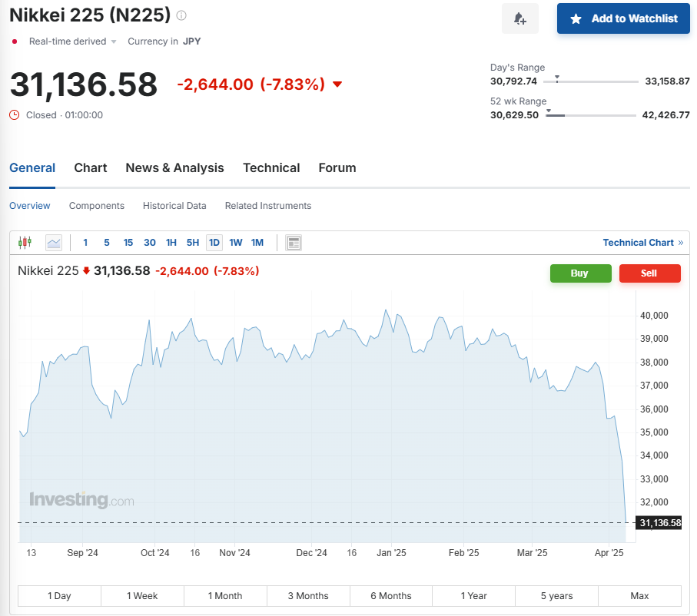The width and height of the screenshot is (697, 616).
Task: Select the 5 minute interval
Action: coord(107,243)
